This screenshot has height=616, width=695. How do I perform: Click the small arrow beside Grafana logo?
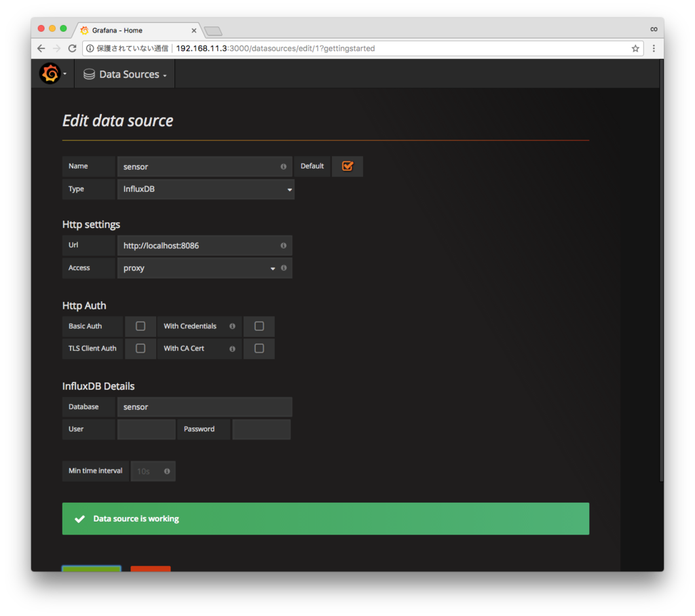click(64, 74)
